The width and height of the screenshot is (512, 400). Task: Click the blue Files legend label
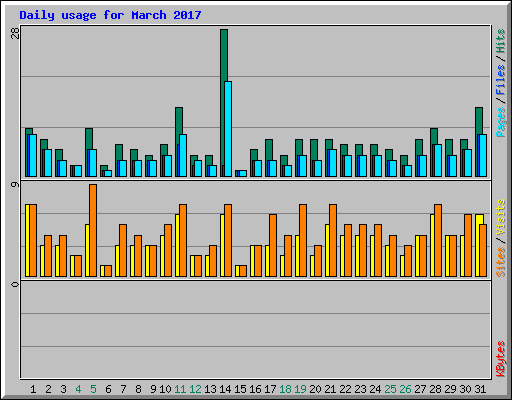(x=500, y=80)
